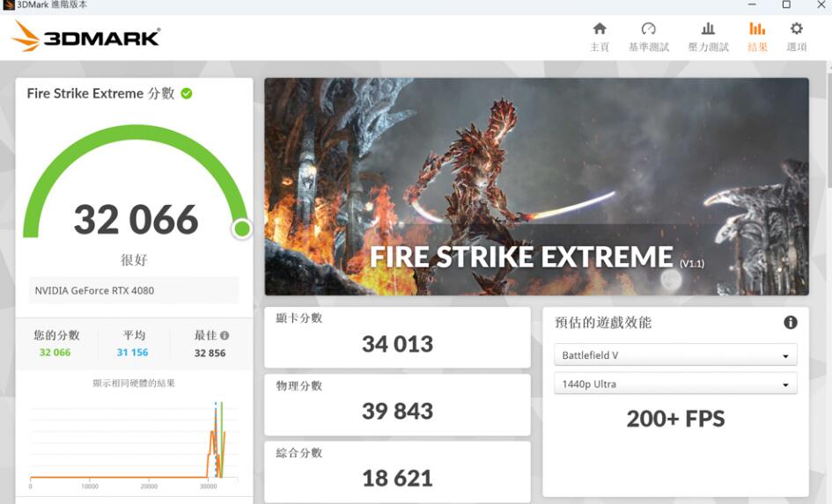Click the overall score 32 066
The width and height of the screenshot is (832, 504).
point(136,219)
